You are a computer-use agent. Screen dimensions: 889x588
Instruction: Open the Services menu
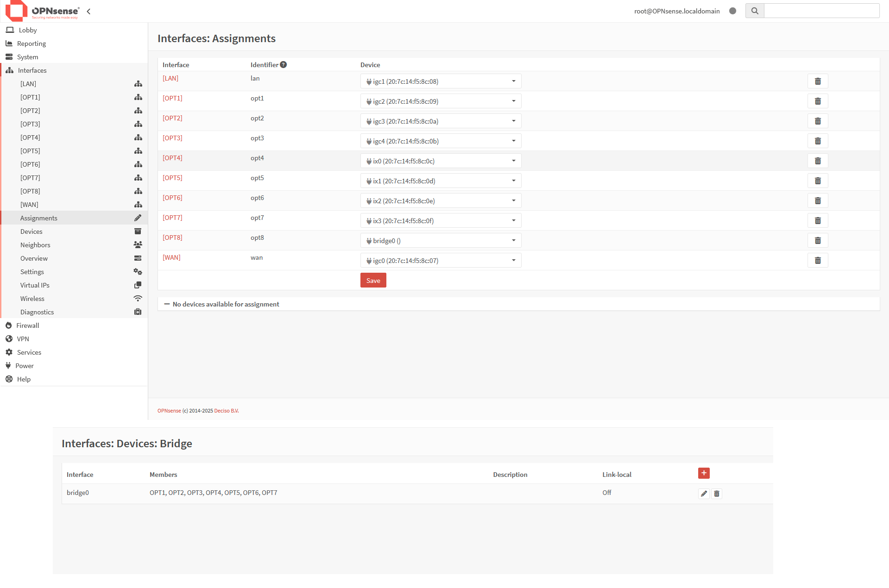(x=74, y=352)
